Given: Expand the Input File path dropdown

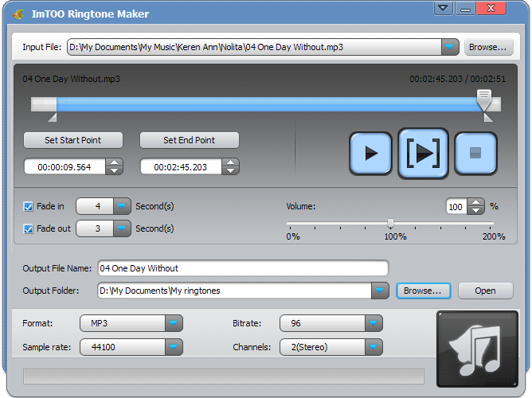Looking at the screenshot, I should (450, 47).
